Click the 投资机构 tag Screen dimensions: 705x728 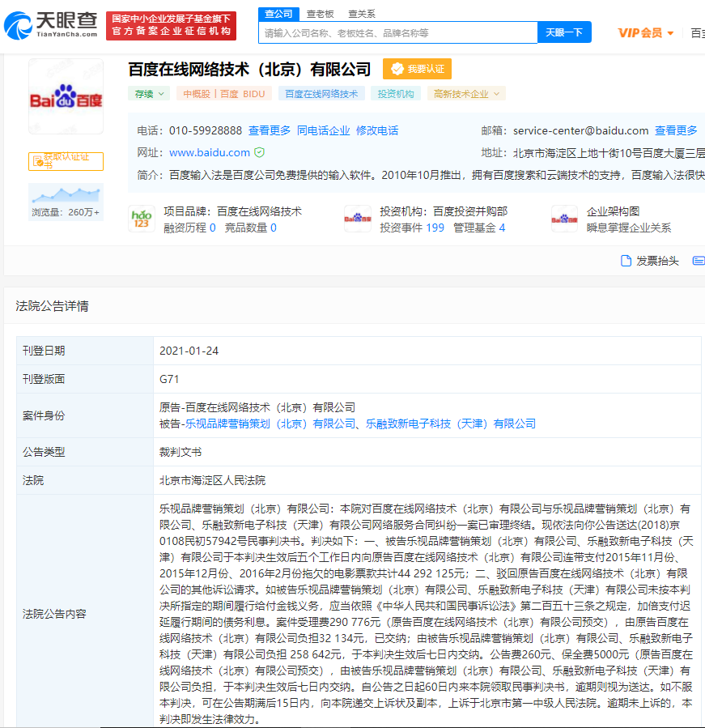click(x=396, y=94)
